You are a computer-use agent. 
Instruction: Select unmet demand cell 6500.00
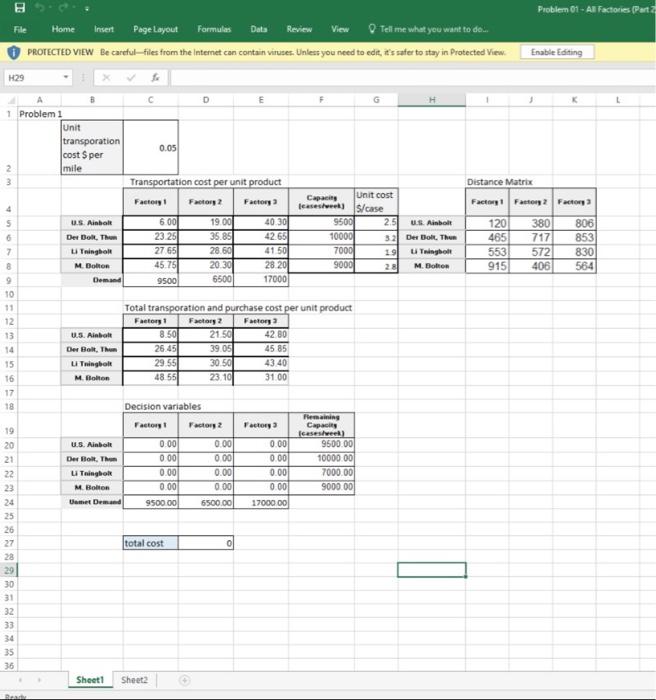tap(205, 502)
